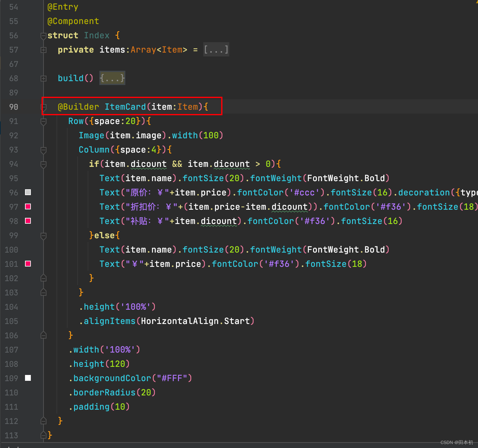Click the Array<Item> type annotation

pyautogui.click(x=159, y=50)
